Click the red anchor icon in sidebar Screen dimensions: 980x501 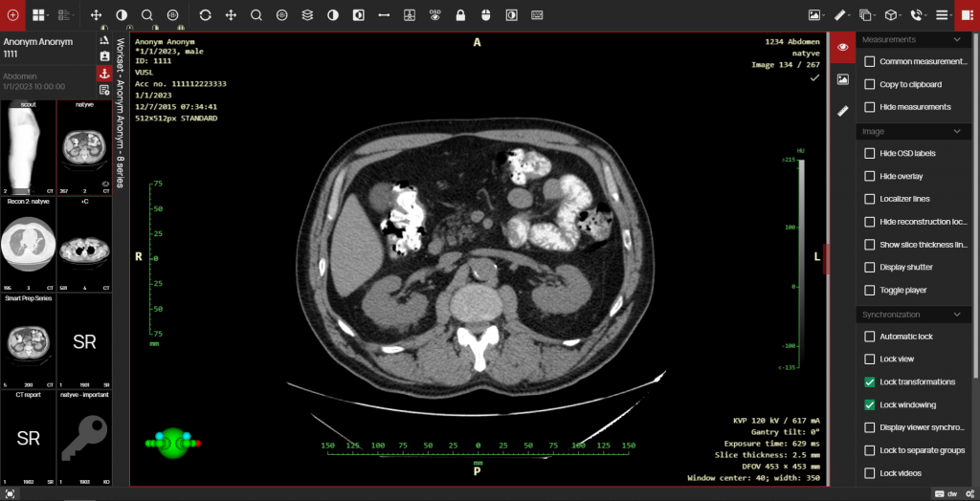(x=104, y=74)
